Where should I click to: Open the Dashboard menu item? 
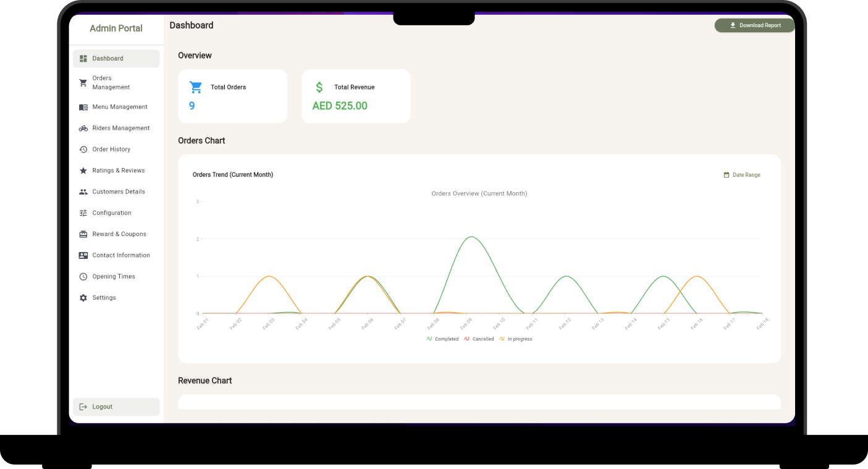[x=116, y=59]
